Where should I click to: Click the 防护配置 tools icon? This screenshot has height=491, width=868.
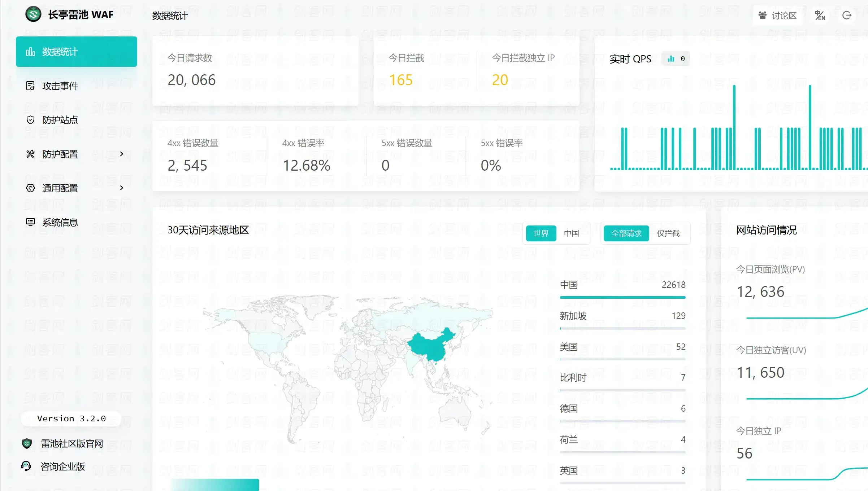click(30, 154)
